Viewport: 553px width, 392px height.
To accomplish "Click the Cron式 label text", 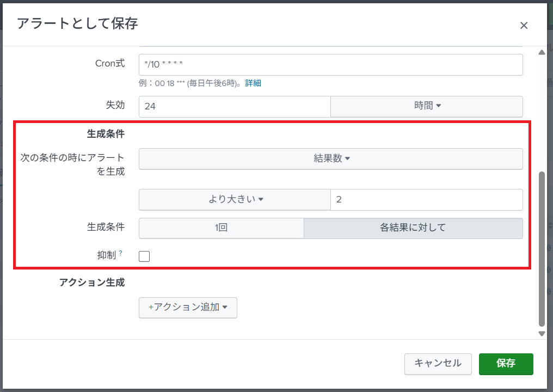I will click(110, 64).
